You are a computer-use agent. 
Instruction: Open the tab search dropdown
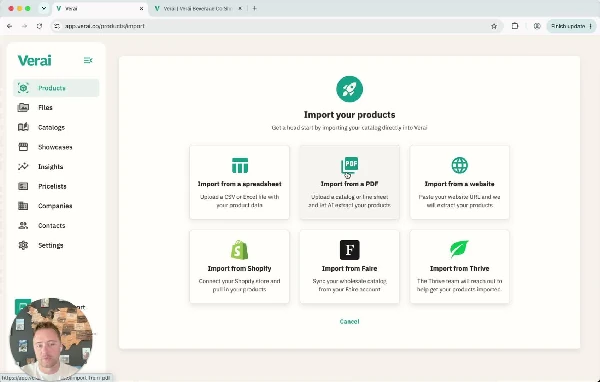(x=44, y=8)
